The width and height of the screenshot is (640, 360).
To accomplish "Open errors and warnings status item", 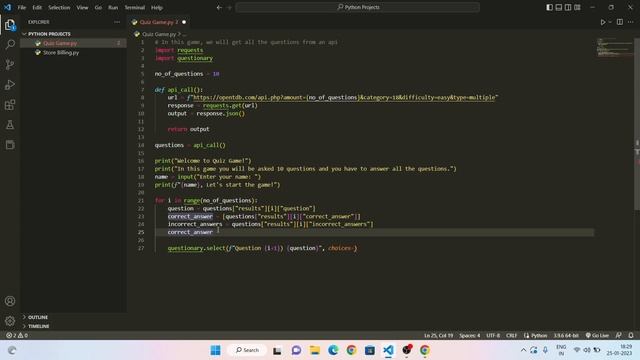I will click(17, 336).
